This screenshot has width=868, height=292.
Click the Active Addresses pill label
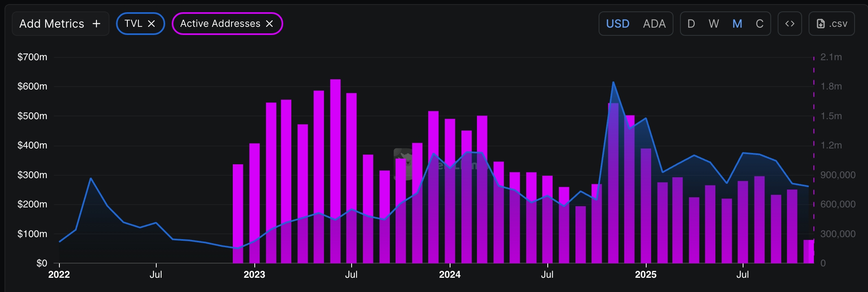[x=220, y=24]
